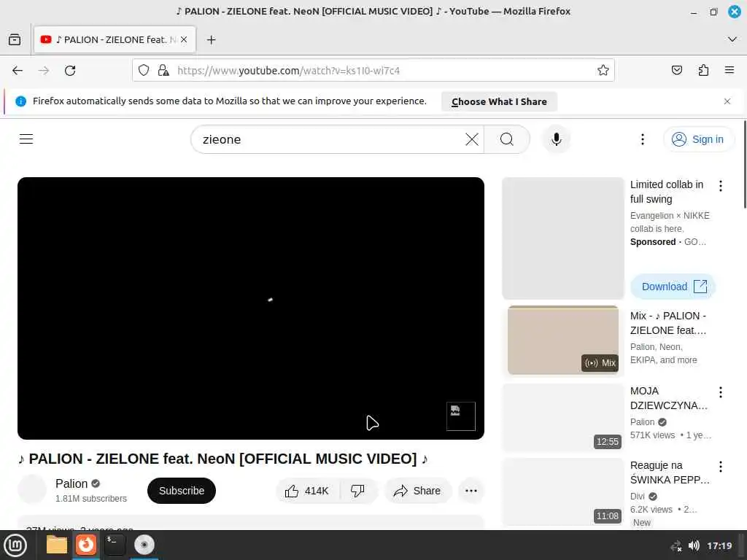Open the Firefox application hamburger menu
The height and width of the screenshot is (560, 747).
coord(729,71)
